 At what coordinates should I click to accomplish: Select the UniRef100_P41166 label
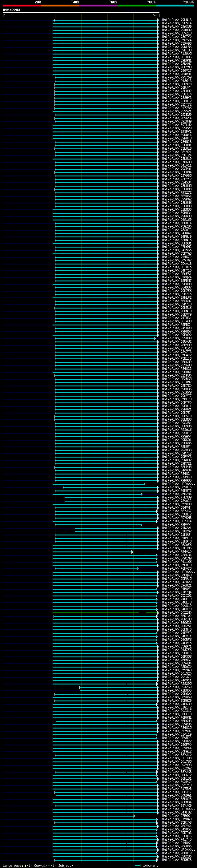(176, 562)
